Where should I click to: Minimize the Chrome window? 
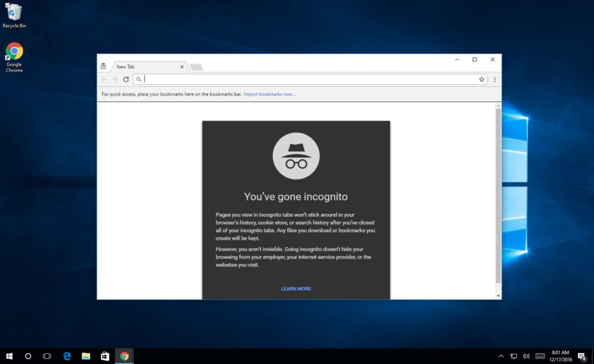(x=458, y=60)
